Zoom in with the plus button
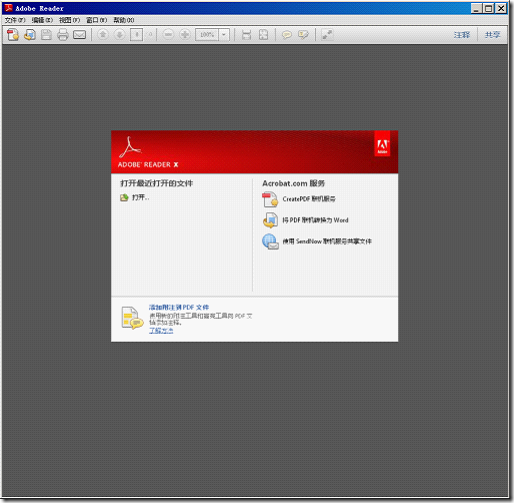The image size is (514, 503). (185, 34)
